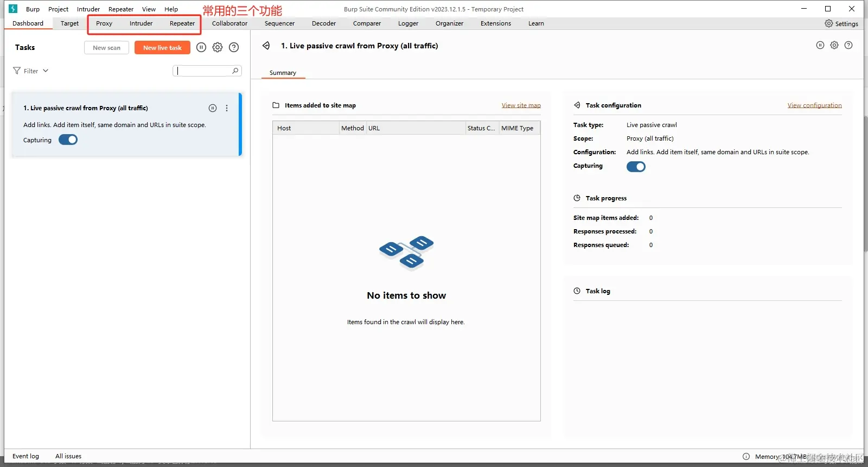The height and width of the screenshot is (467, 868).
Task: Click the Items added to site map icon
Action: point(276,105)
